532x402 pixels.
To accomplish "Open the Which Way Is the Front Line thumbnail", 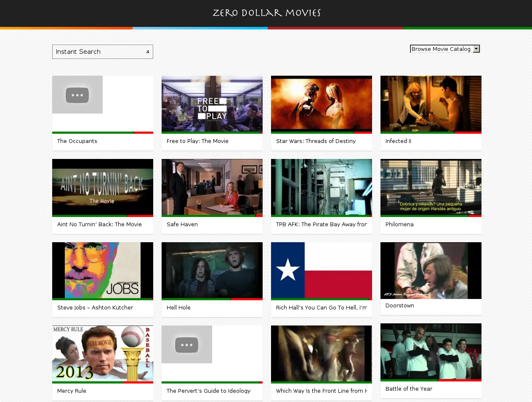I will pos(322,354).
